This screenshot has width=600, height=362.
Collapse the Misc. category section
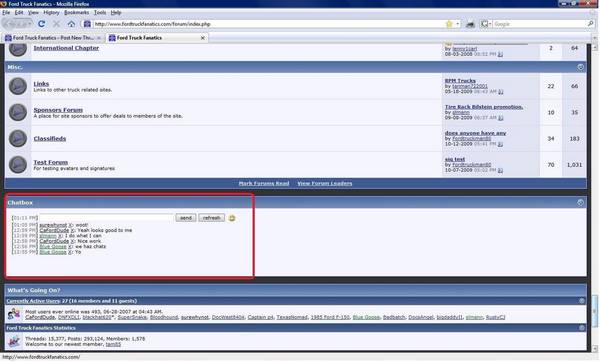580,67
